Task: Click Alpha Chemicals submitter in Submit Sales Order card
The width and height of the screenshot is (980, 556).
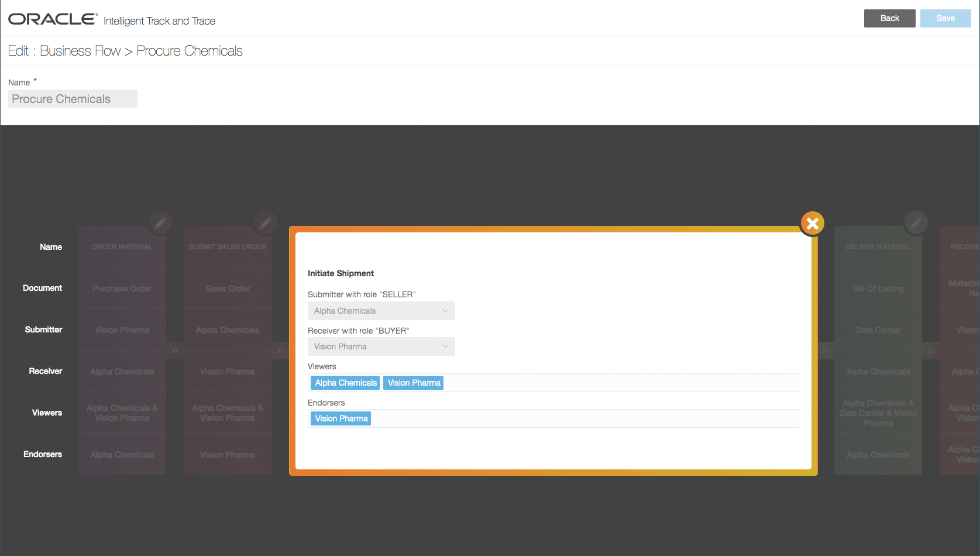Action: click(x=228, y=330)
